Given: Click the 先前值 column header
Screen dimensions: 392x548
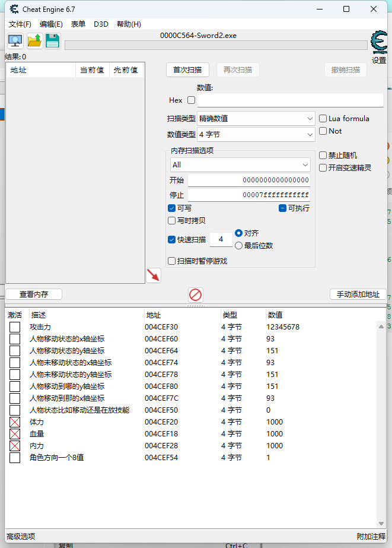Looking at the screenshot, I should coord(126,70).
